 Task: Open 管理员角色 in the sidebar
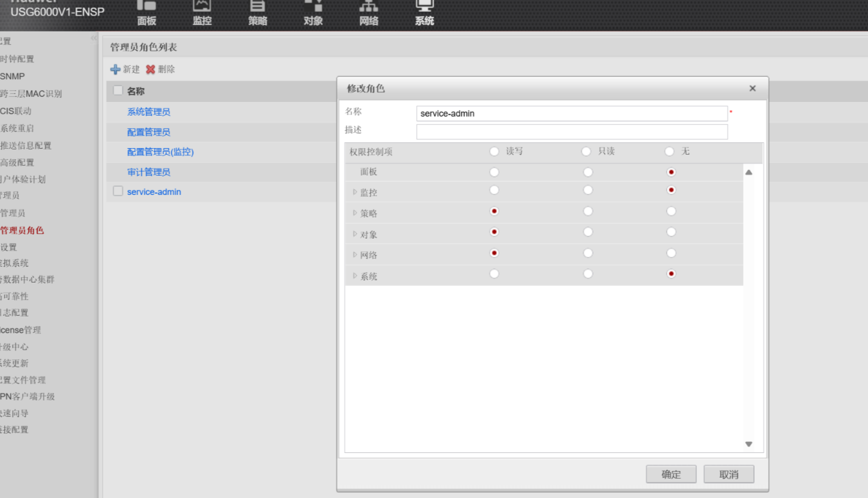tap(22, 230)
